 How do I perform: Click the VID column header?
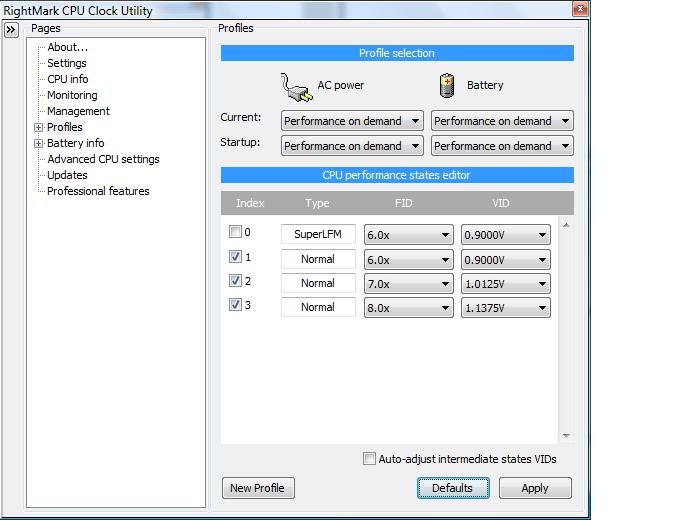(500, 203)
